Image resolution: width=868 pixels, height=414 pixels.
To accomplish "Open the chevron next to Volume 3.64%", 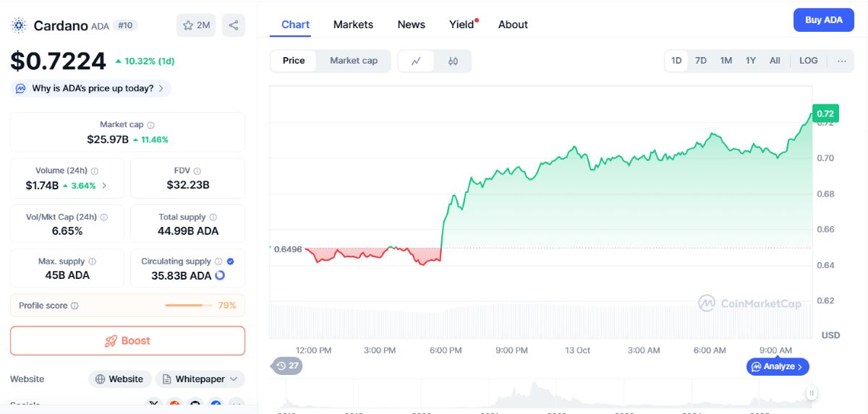I will (103, 186).
